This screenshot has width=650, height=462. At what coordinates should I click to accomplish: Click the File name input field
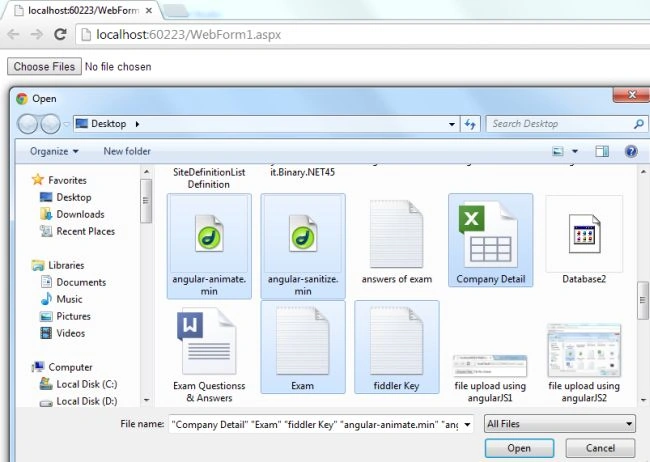click(x=315, y=424)
